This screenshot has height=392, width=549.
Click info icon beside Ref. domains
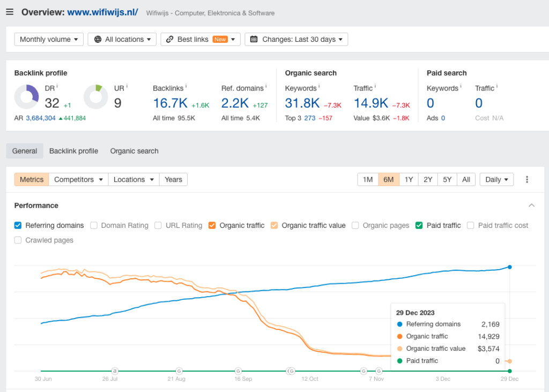[266, 87]
